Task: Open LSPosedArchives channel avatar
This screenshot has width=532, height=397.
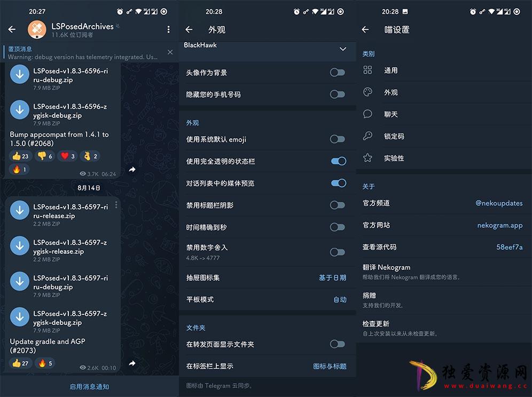Action: [37, 29]
